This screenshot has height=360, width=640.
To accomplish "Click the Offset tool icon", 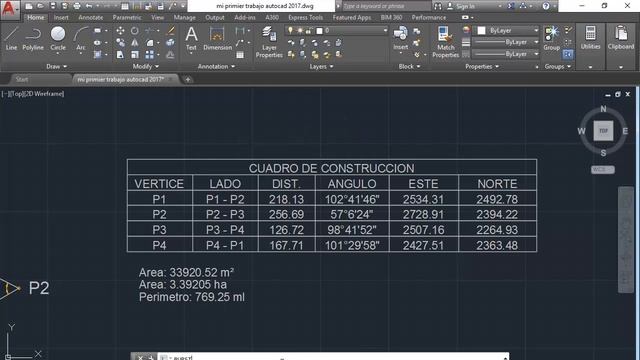I will point(171,54).
